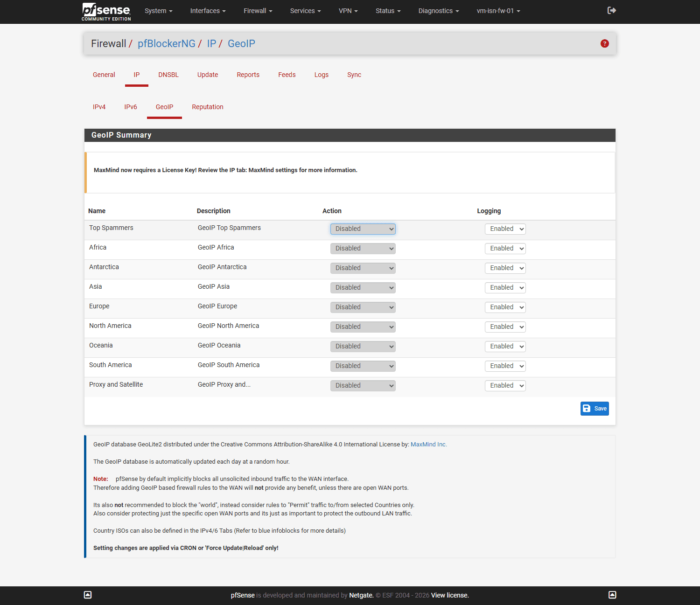Open Europe Action dropdown
The width and height of the screenshot is (700, 605).
(x=363, y=307)
